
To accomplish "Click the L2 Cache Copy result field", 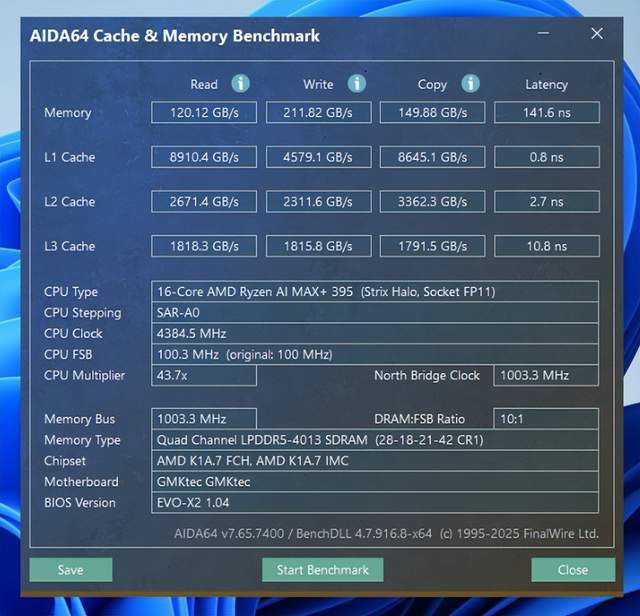I will pyautogui.click(x=432, y=201).
